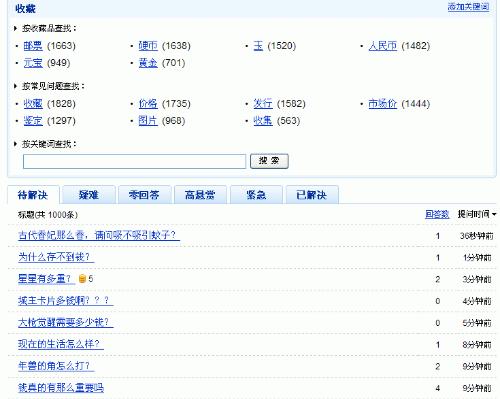Open question 现在的生活怎么样?

pyautogui.click(x=61, y=344)
